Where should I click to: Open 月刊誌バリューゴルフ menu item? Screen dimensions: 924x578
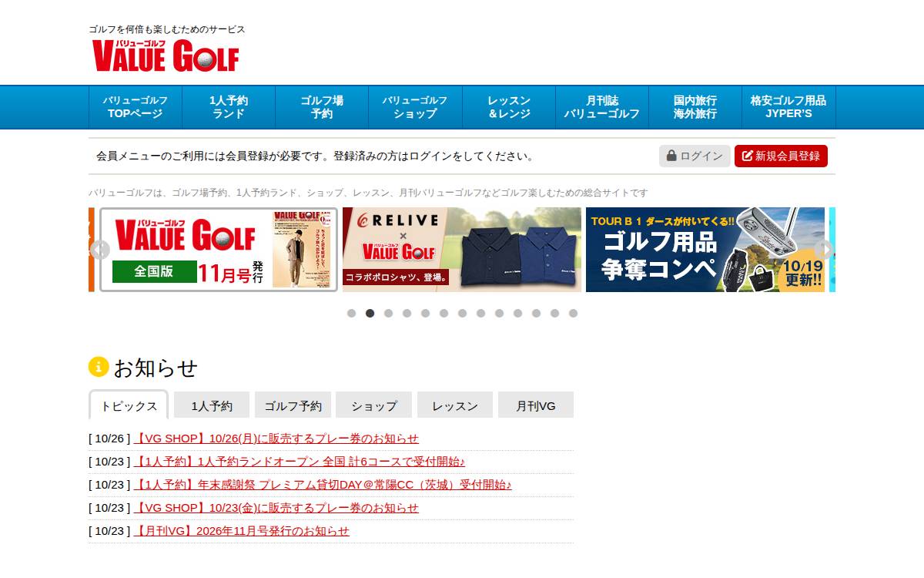click(x=602, y=107)
